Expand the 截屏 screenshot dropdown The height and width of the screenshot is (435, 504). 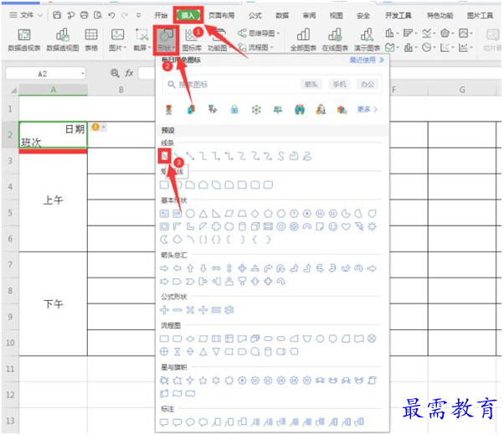150,48
